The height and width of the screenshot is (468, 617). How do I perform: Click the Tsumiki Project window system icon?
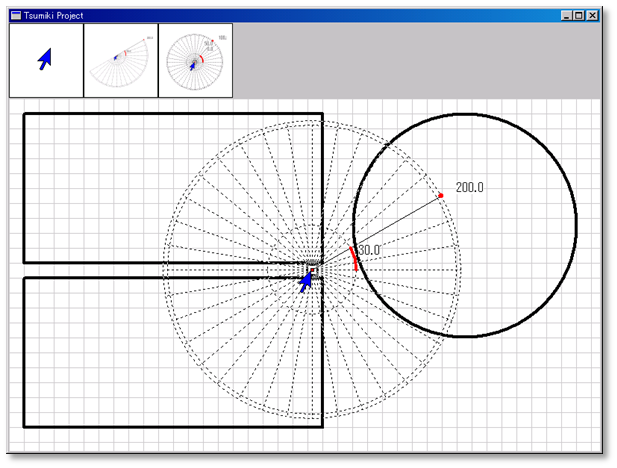click(x=15, y=16)
